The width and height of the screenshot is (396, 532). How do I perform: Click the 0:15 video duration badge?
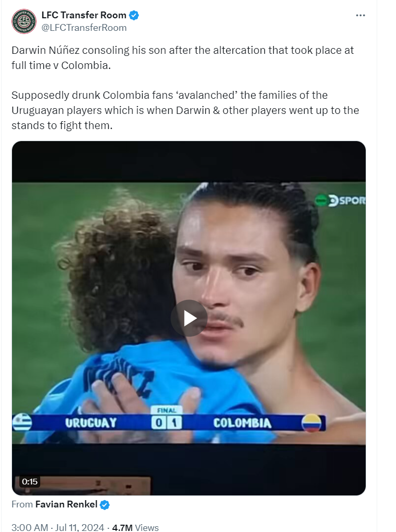pos(29,481)
